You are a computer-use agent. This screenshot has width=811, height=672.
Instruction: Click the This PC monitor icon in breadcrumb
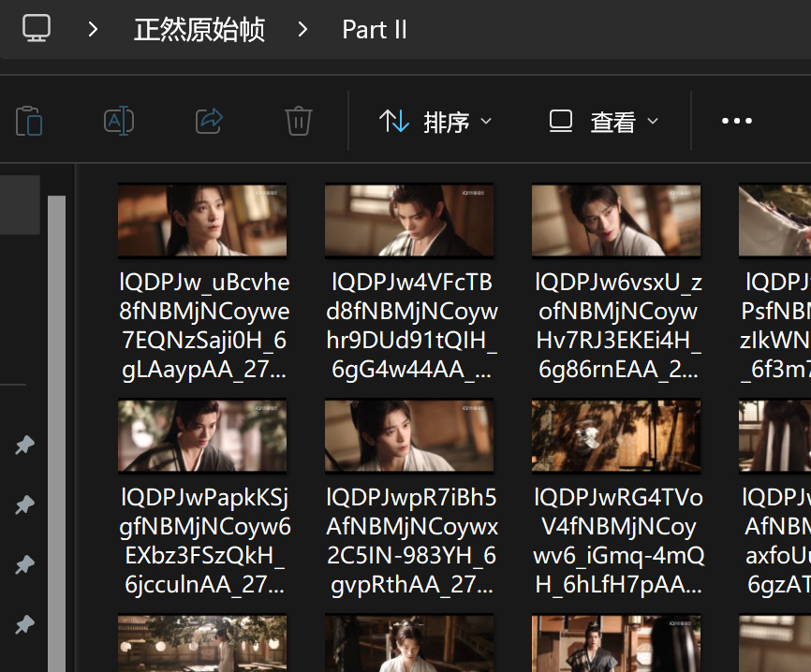click(x=37, y=28)
